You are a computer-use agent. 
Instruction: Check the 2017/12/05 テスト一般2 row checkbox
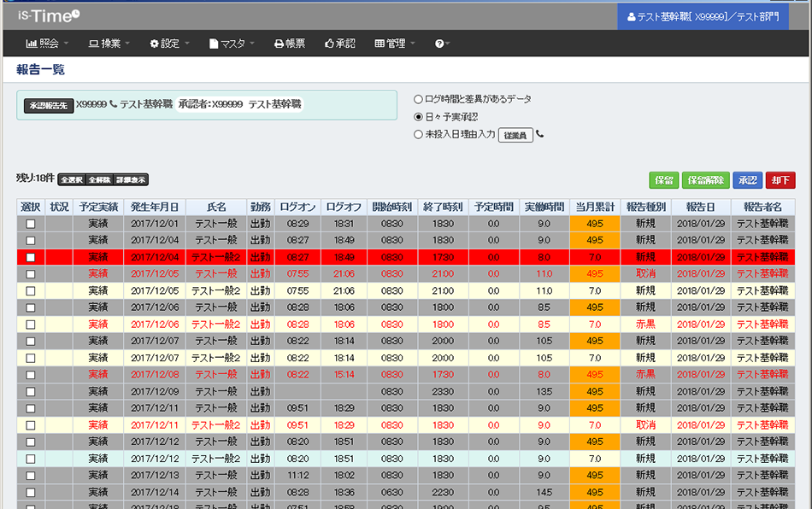(x=31, y=290)
